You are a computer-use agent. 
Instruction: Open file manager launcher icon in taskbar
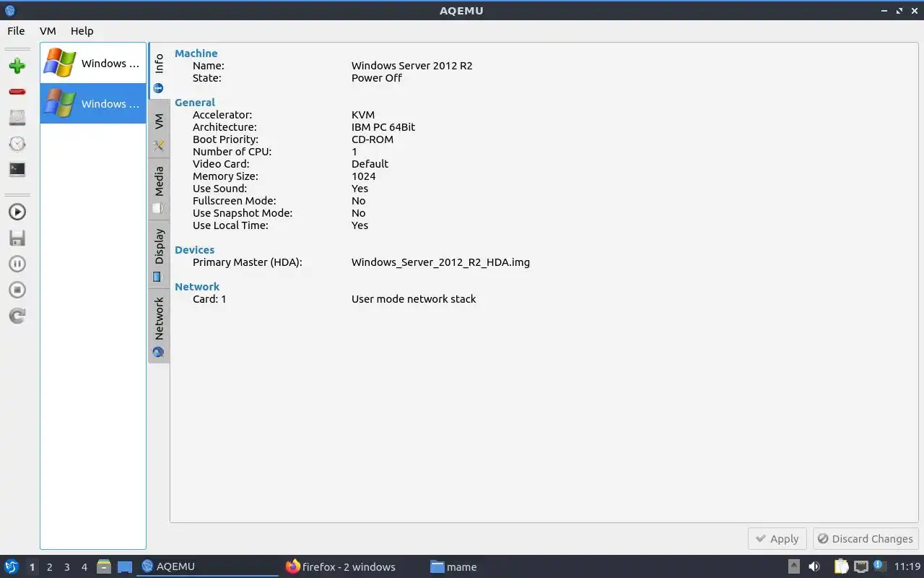click(x=104, y=566)
